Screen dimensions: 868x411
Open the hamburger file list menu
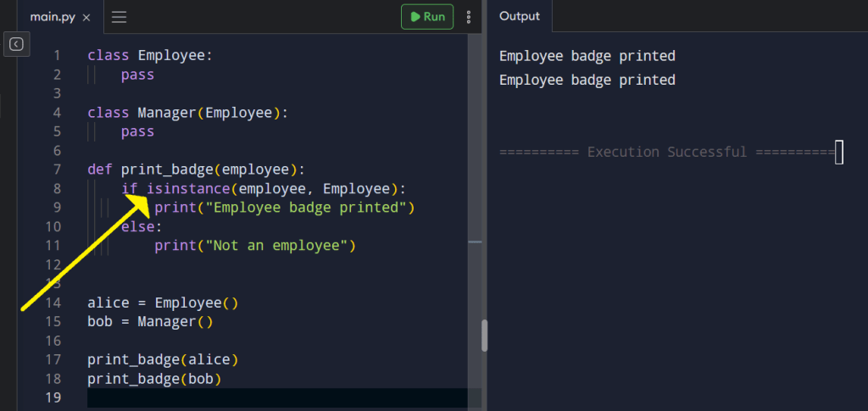click(x=119, y=17)
